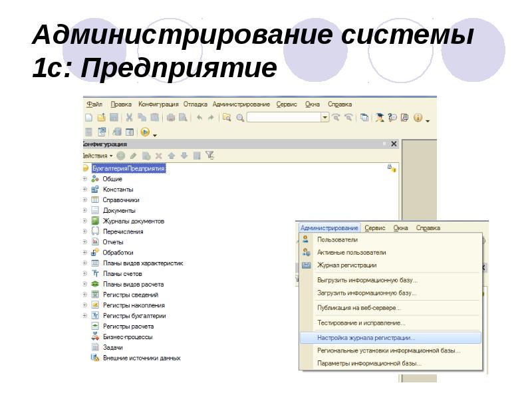Open the search field dropdown arrow
The height and width of the screenshot is (399, 532).
click(x=325, y=118)
